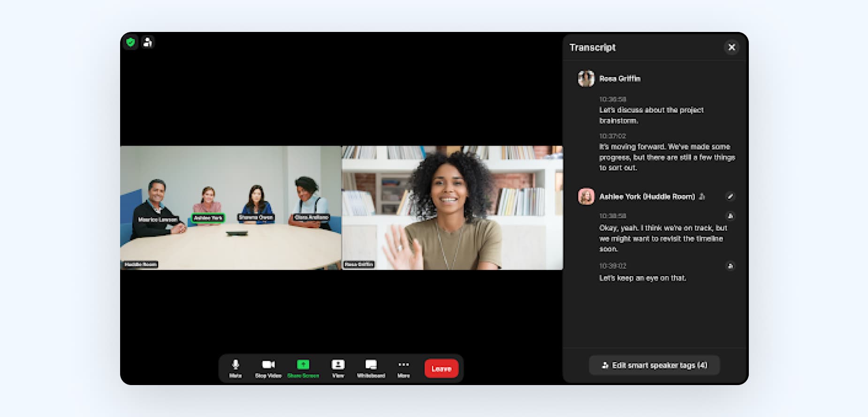Mute the microphone
Image resolution: width=868 pixels, height=417 pixels.
236,369
